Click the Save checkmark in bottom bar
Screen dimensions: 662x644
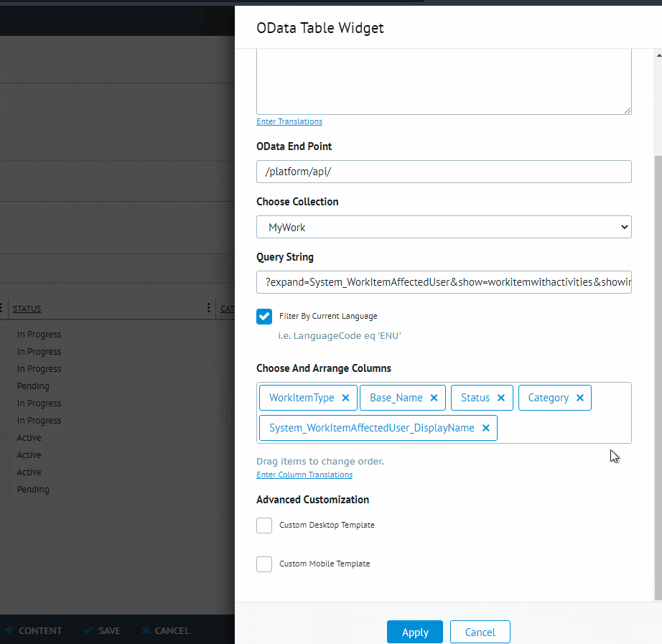[x=88, y=630]
